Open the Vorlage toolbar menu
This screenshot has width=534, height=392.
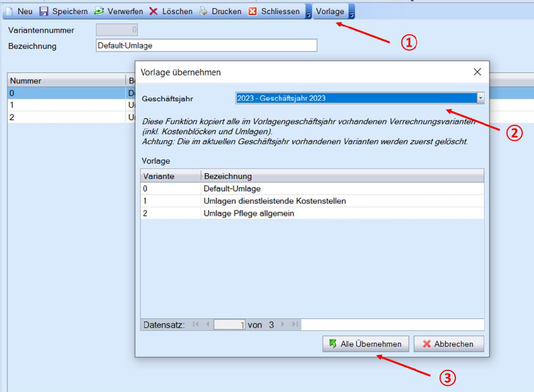tap(330, 12)
